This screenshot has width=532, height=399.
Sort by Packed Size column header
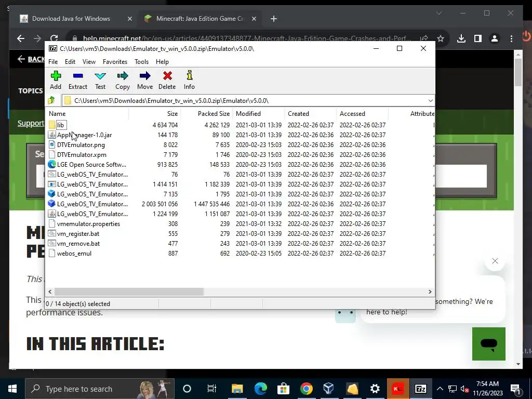[x=207, y=114]
